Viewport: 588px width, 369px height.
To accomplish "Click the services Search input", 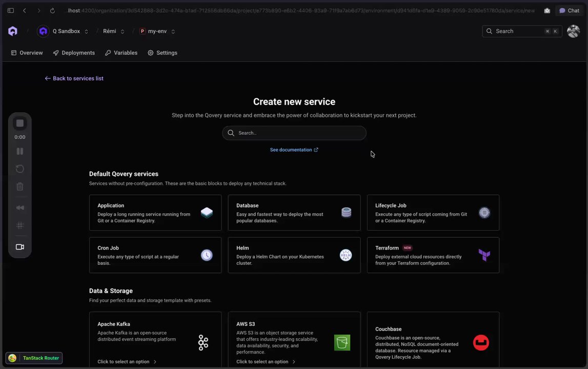I will [294, 133].
